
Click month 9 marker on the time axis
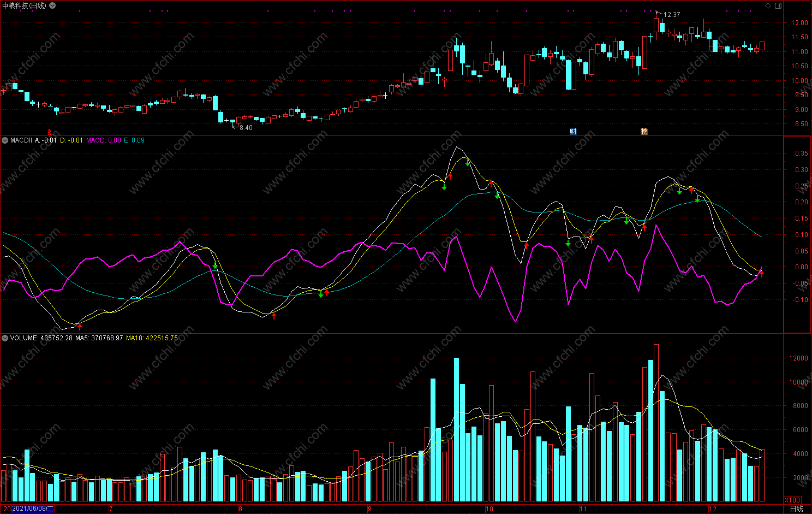point(369,509)
